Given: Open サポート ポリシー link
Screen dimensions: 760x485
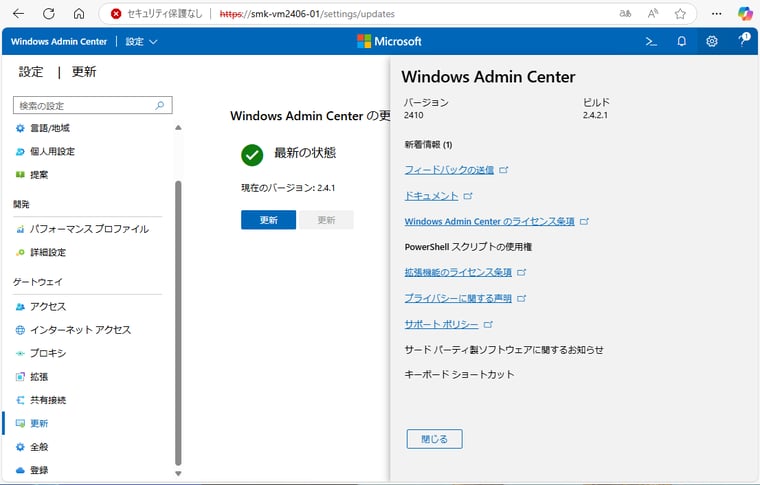Looking at the screenshot, I should tap(442, 325).
